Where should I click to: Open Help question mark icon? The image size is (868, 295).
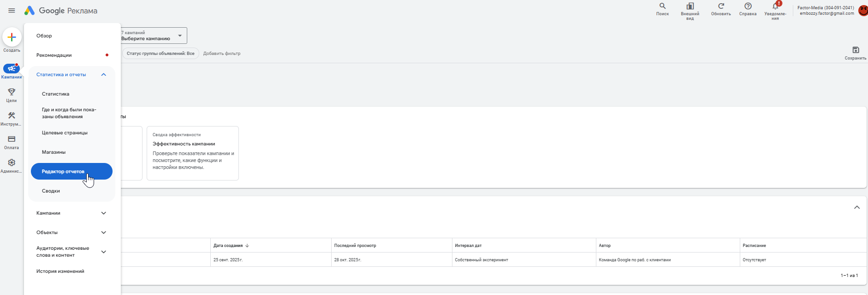pyautogui.click(x=748, y=6)
